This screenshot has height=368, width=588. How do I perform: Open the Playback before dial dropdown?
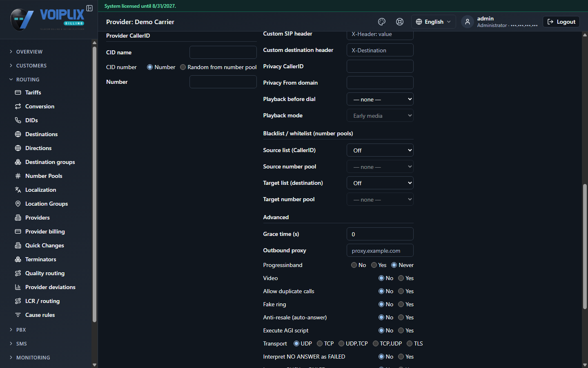pyautogui.click(x=380, y=99)
